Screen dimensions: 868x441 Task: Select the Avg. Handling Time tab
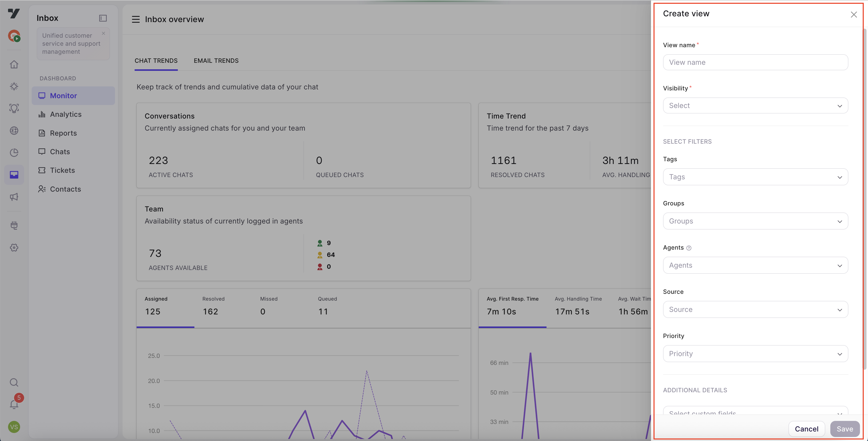[x=578, y=308]
